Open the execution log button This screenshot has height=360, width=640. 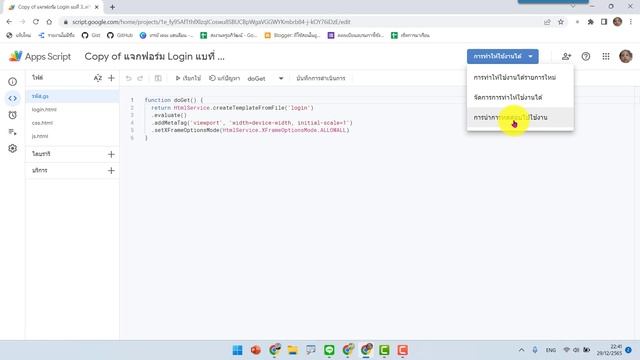pyautogui.click(x=321, y=78)
